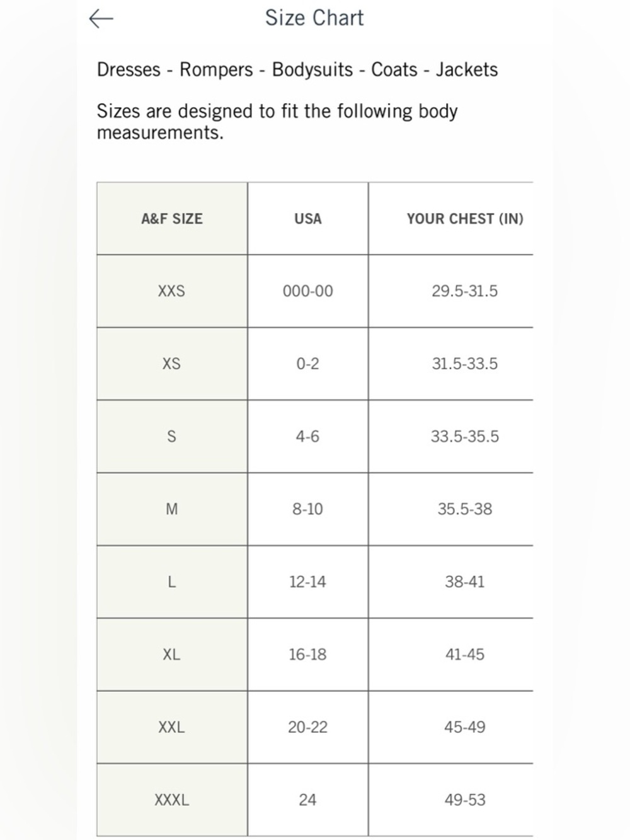Select the Dresses - Rompers category text
Viewport: 630px width, 840px height.
pos(175,69)
